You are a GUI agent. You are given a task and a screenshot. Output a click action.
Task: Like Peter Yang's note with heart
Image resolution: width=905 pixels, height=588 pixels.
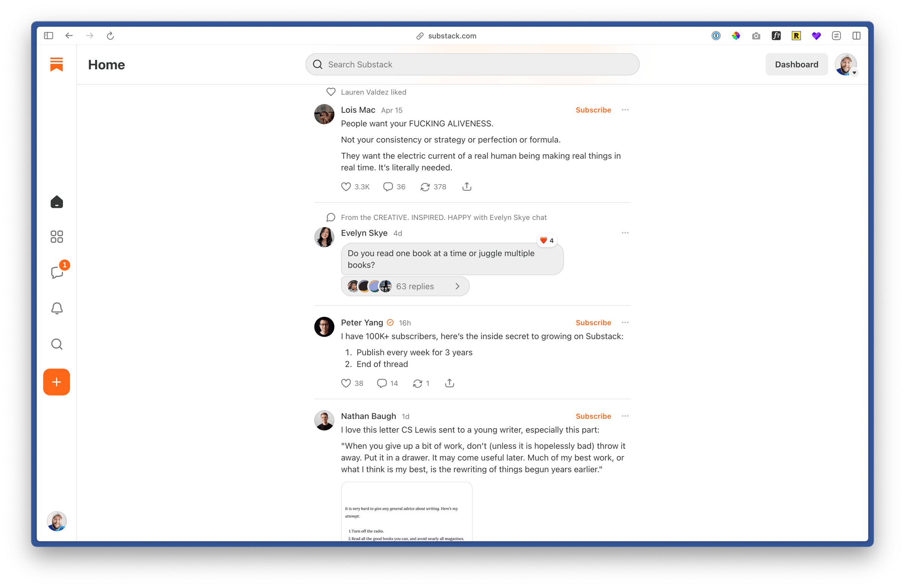click(346, 383)
